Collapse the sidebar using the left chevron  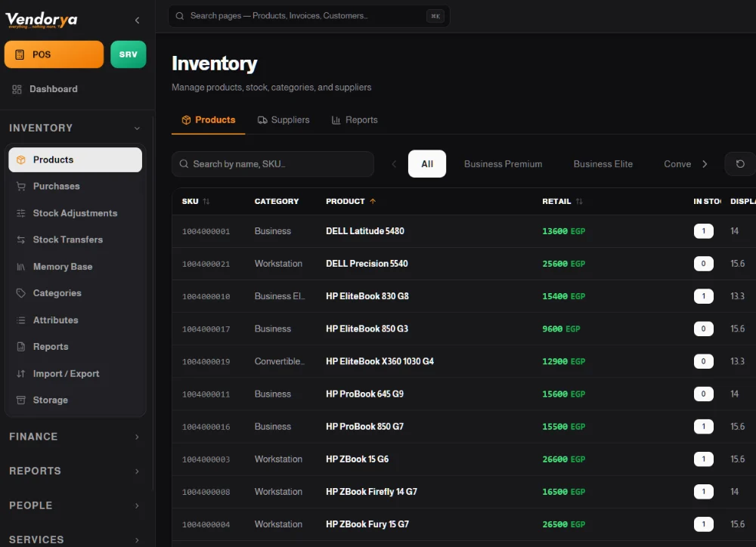pos(138,20)
